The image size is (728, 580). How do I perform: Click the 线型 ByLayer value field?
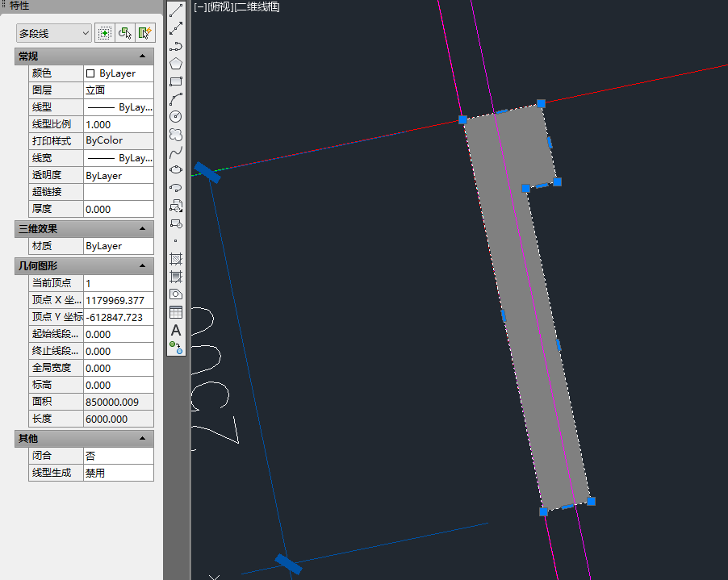click(x=119, y=107)
